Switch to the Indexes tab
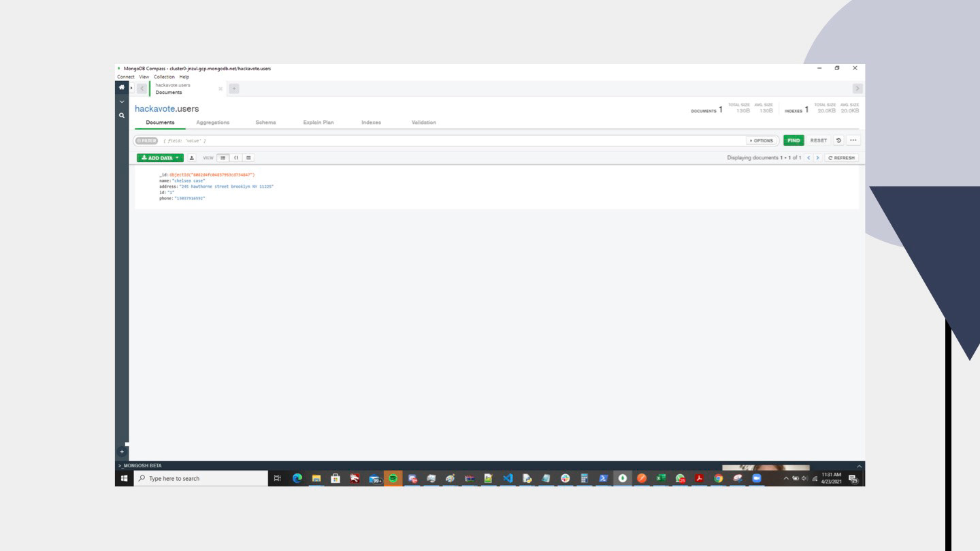This screenshot has height=551, width=980. click(x=371, y=123)
